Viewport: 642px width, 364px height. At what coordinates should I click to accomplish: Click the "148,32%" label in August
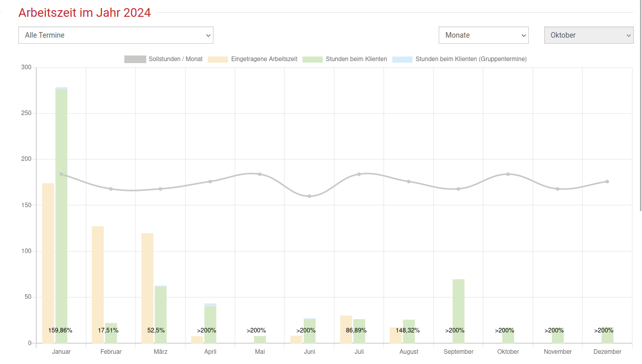[408, 330]
